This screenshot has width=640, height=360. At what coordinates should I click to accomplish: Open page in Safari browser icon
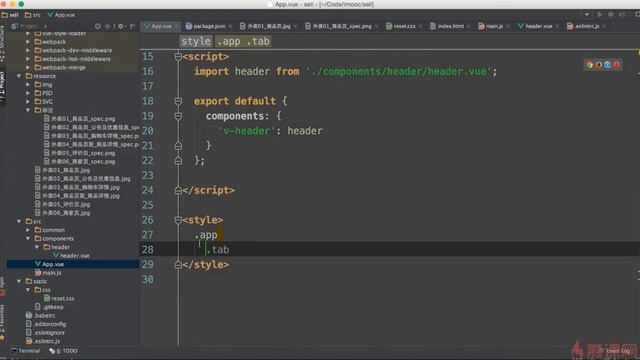click(607, 65)
